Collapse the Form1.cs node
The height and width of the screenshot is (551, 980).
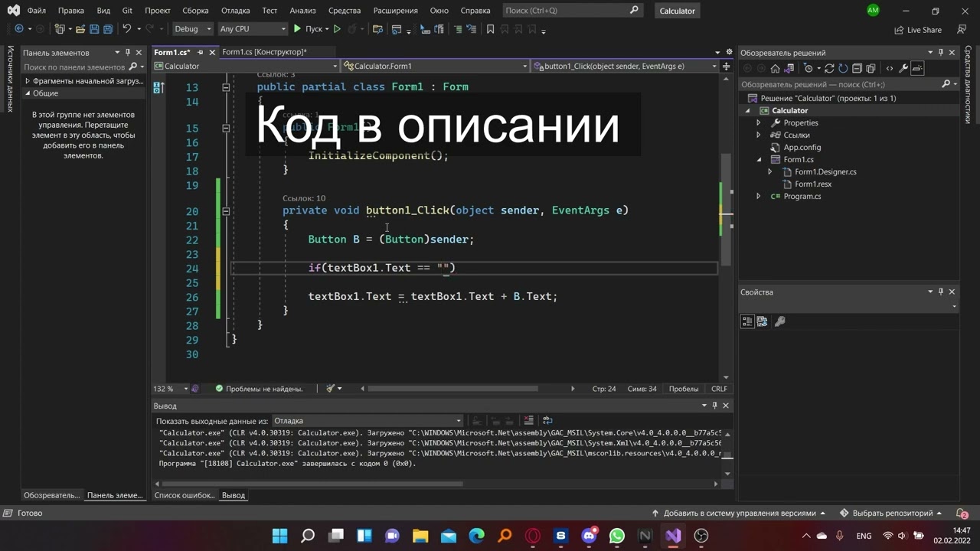[759, 159]
